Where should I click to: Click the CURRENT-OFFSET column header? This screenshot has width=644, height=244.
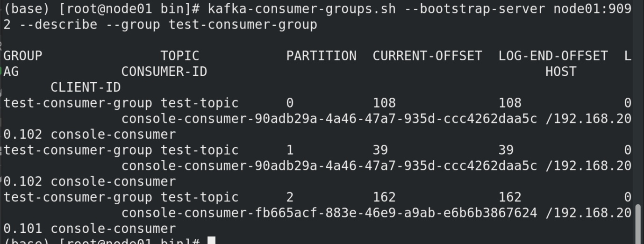pos(427,56)
